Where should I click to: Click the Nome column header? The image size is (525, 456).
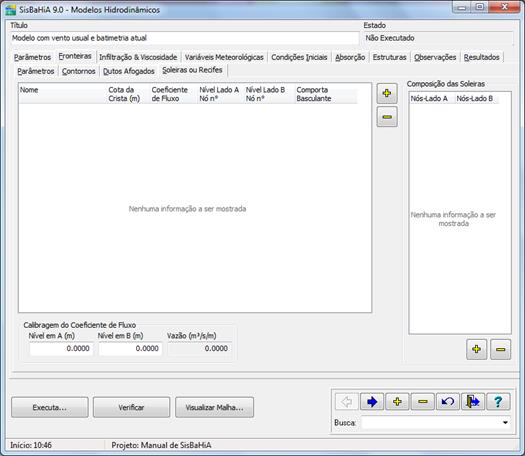pyautogui.click(x=63, y=94)
